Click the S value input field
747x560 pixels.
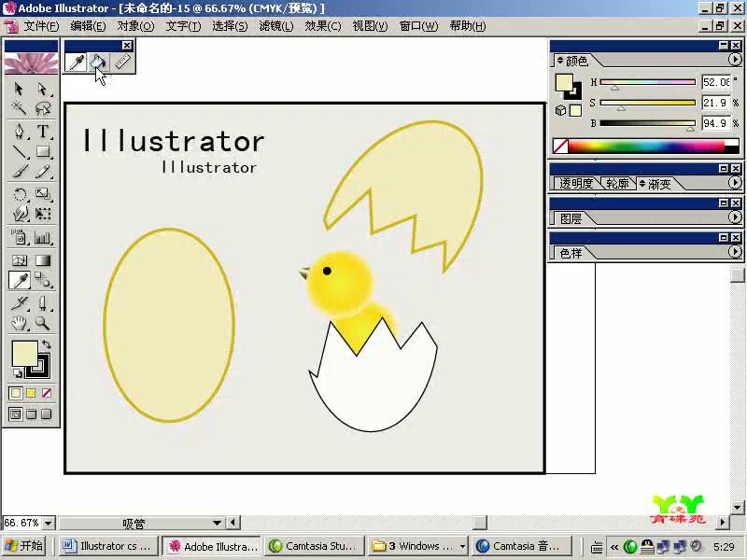(x=716, y=103)
